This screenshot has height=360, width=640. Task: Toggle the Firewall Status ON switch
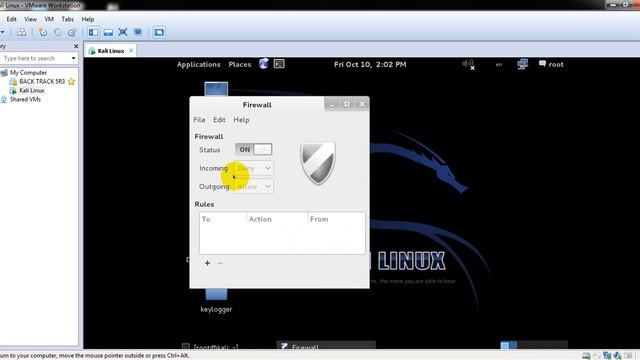253,149
